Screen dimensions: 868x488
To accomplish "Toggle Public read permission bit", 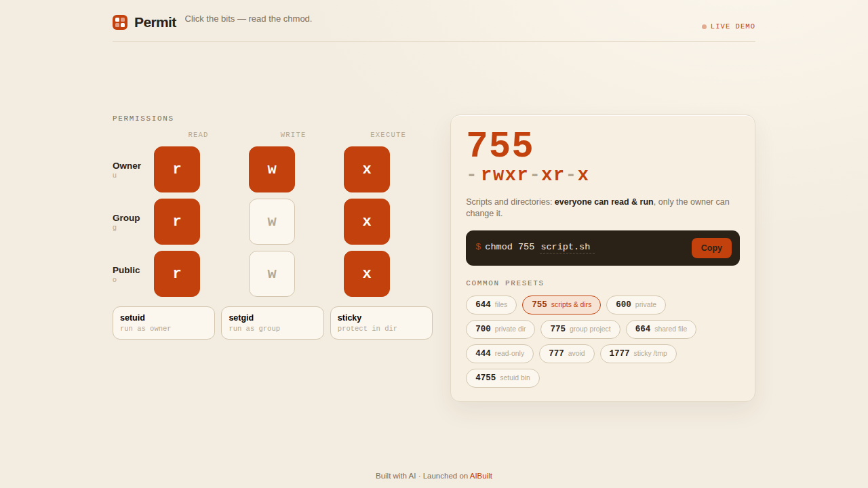I will [x=177, y=274].
